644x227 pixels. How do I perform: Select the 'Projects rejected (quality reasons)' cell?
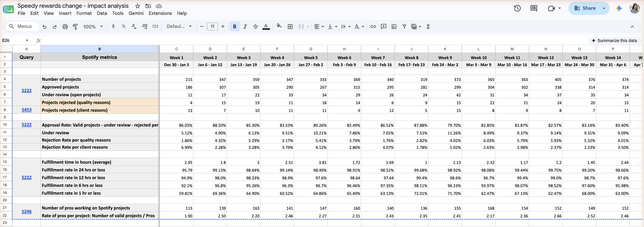click(99, 102)
